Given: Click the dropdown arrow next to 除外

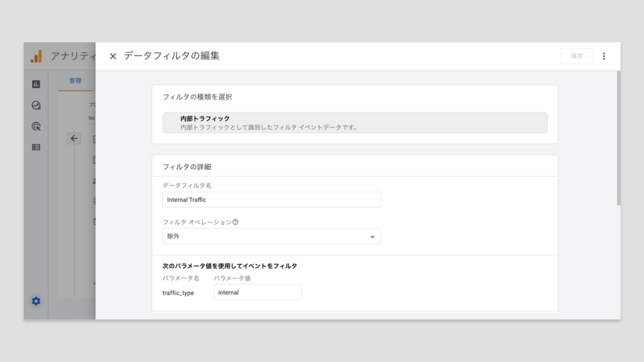Looking at the screenshot, I should tap(372, 237).
